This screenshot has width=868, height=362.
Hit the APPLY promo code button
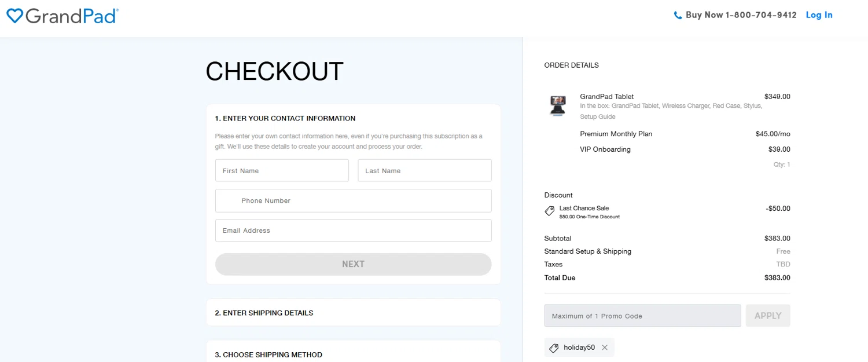pos(768,316)
